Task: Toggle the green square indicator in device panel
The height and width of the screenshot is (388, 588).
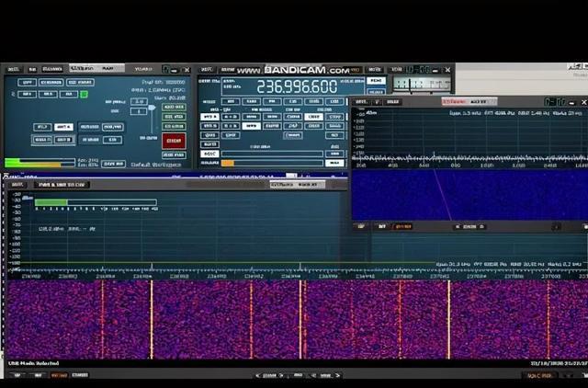Action: coord(84,94)
